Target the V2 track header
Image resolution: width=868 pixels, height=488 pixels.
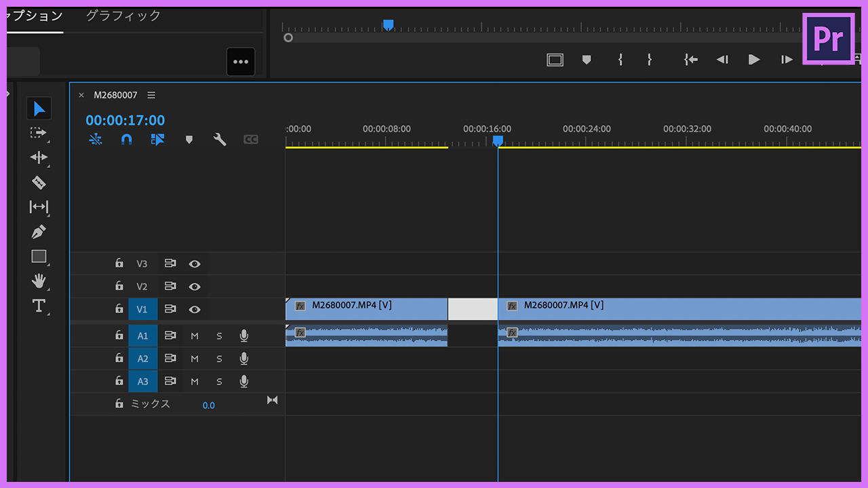[x=142, y=287]
